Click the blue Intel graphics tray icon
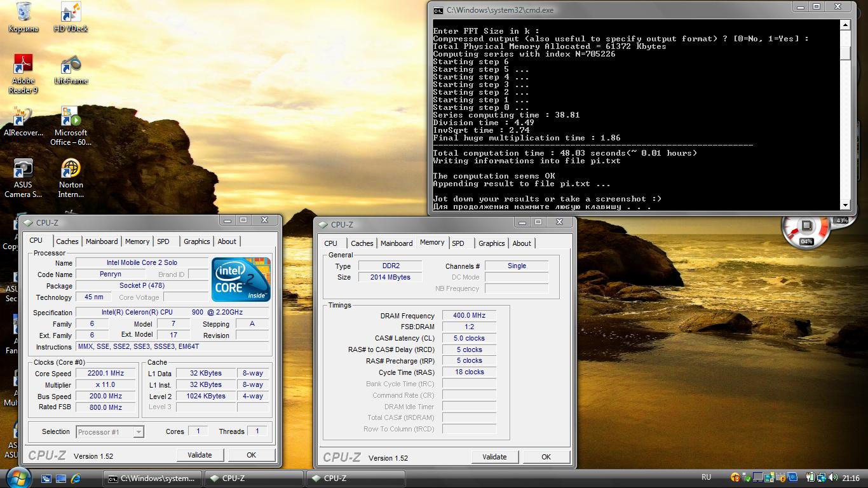The image size is (868, 488). 792,478
